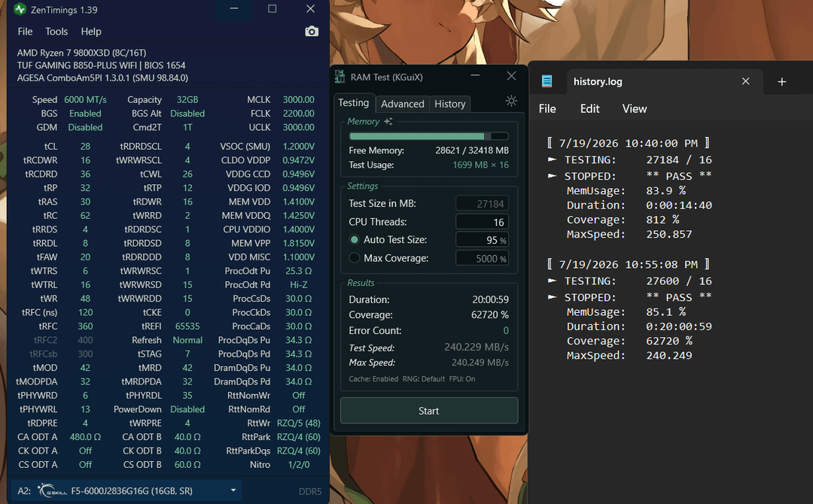The height and width of the screenshot is (504, 813).
Task: Click the Refresh Normal value
Action: pos(187,340)
